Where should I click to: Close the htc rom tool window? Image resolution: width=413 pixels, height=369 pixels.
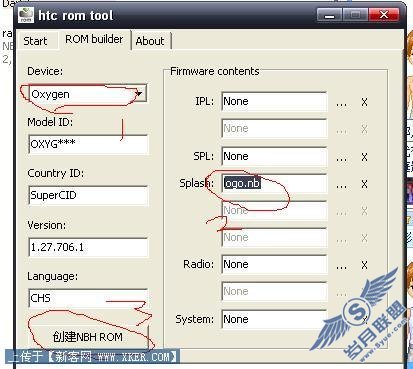pyautogui.click(x=384, y=15)
